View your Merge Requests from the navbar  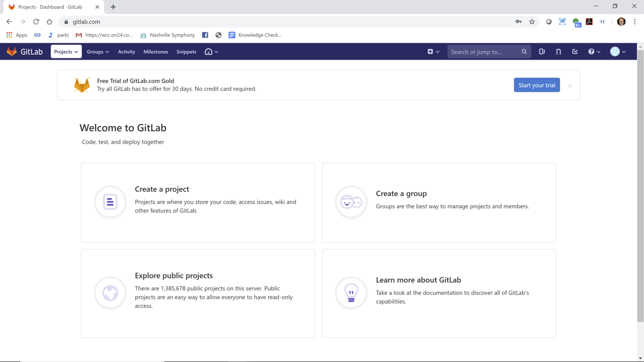558,51
